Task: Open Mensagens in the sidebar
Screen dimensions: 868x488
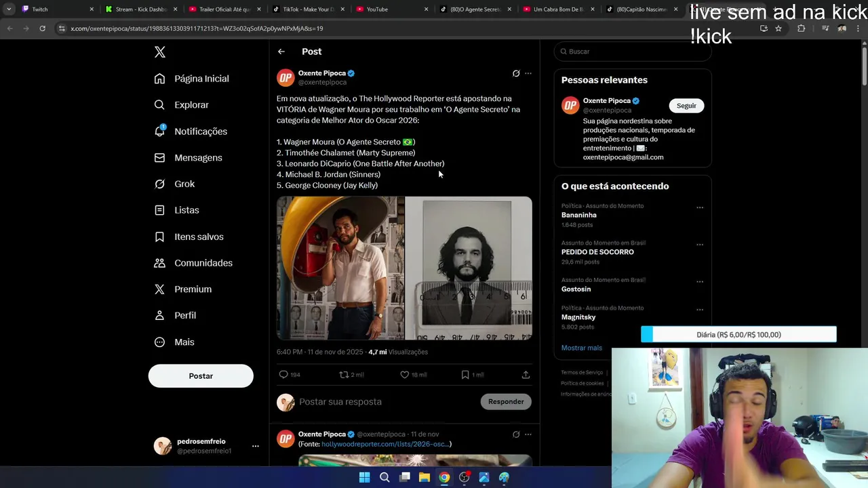Action: click(x=188, y=158)
